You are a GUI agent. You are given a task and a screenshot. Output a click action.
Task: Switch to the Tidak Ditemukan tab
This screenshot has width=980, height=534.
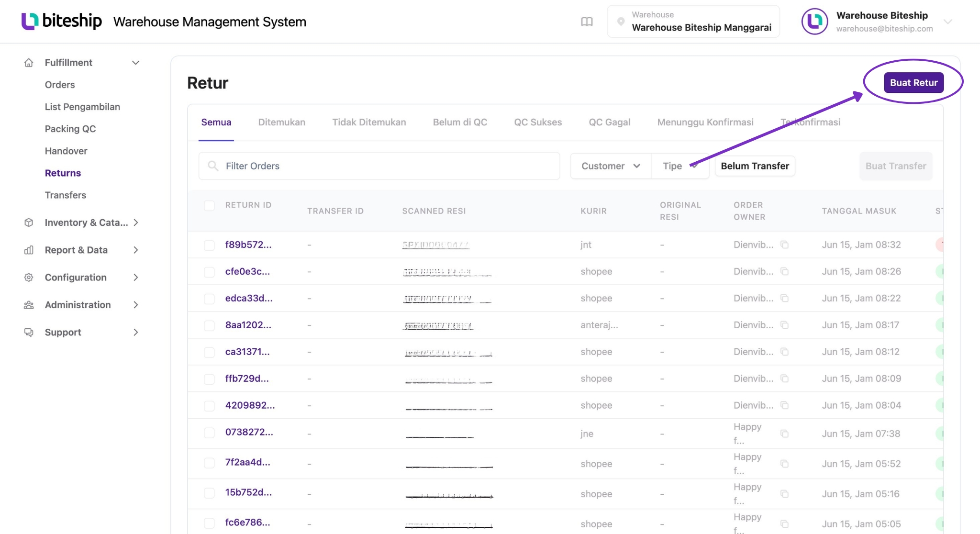tap(369, 122)
